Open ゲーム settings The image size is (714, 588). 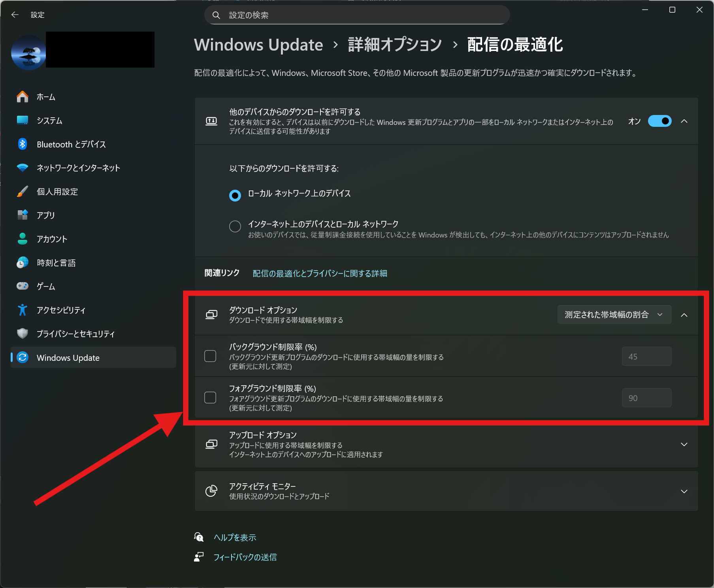93,286
